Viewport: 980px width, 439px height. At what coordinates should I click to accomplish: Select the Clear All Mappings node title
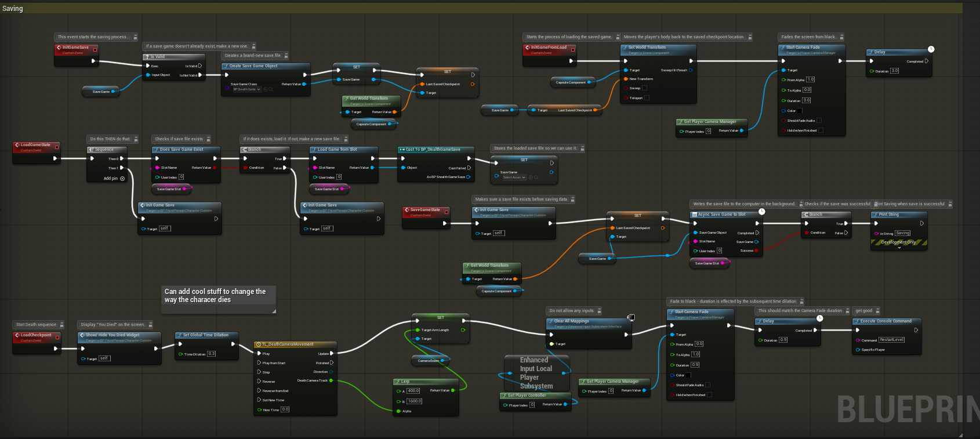571,321
